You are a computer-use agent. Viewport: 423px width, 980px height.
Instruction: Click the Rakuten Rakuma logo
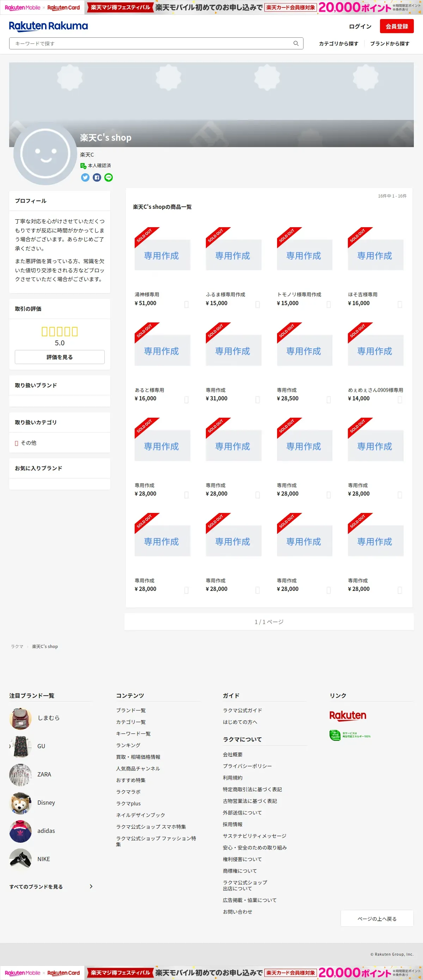[48, 26]
